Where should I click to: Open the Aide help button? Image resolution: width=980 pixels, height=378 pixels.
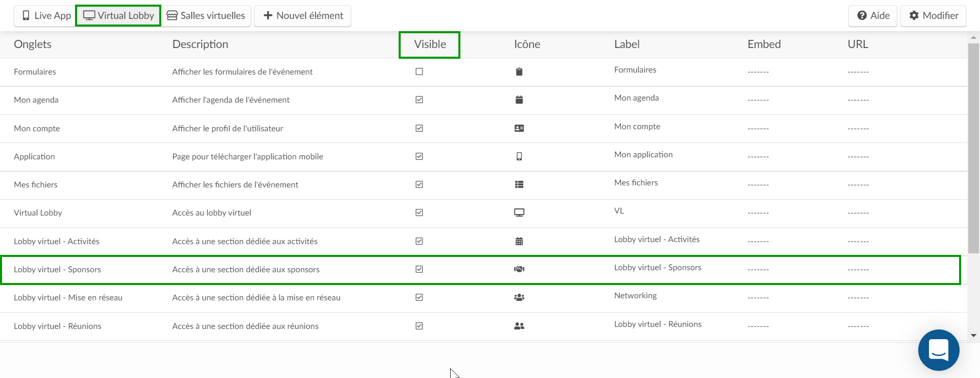(x=873, y=16)
